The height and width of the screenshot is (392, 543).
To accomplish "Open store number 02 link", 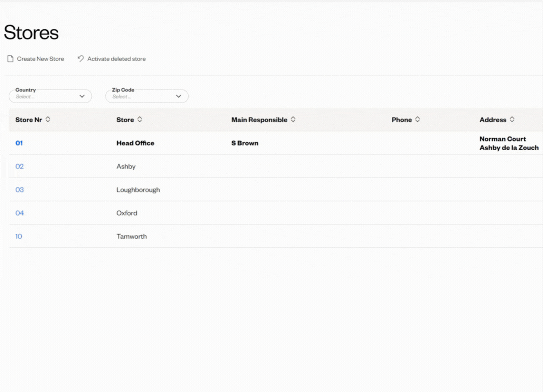I will click(19, 166).
